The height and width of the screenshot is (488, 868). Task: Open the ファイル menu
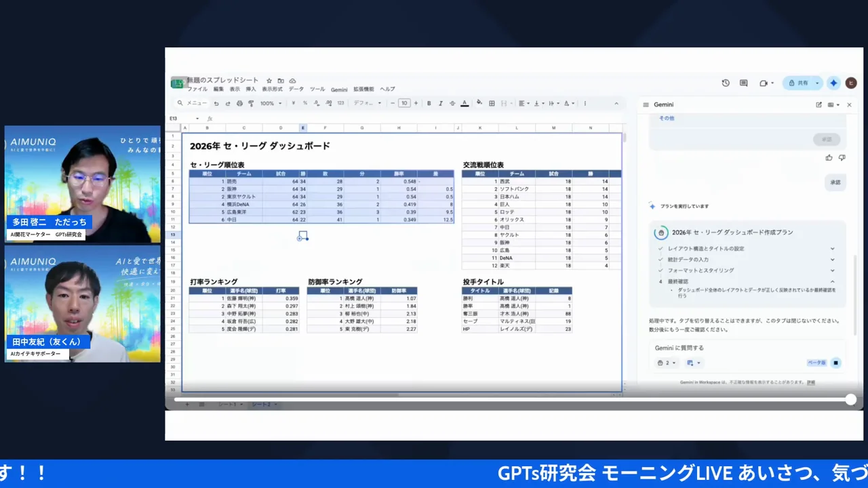197,89
